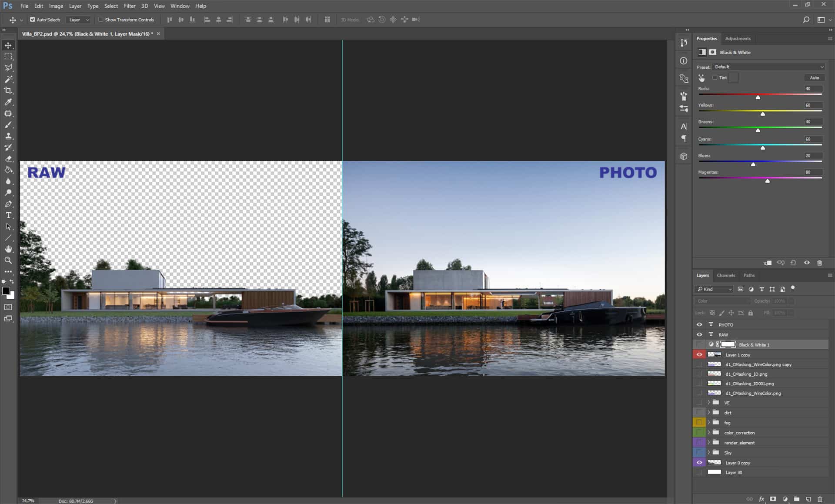835x504 pixels.
Task: Click the Auto button in Properties
Action: pos(814,78)
